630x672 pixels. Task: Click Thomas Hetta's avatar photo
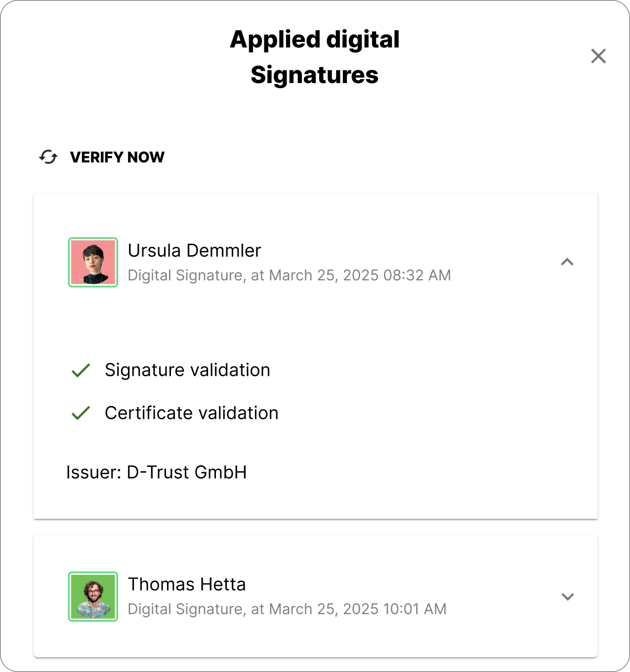coord(93,596)
